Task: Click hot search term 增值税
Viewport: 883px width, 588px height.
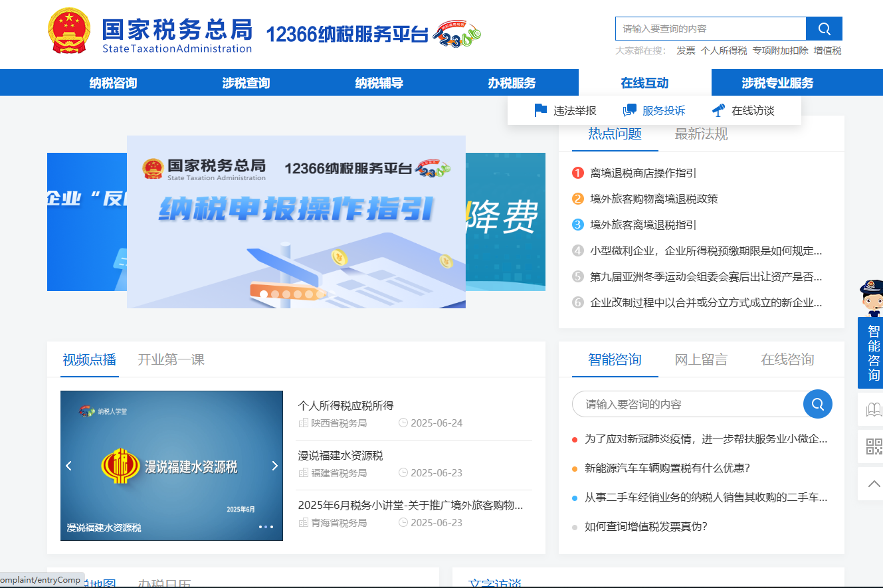Action: pos(828,50)
